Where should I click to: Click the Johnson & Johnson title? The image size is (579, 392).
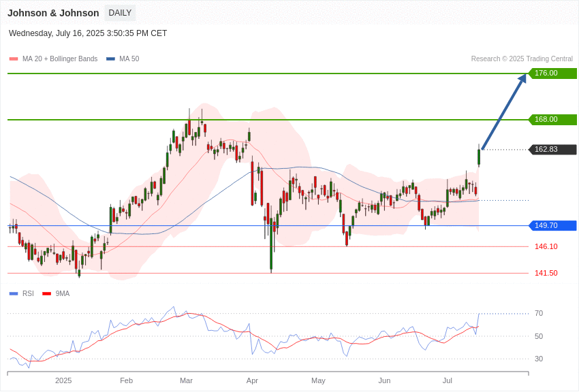tap(53, 14)
